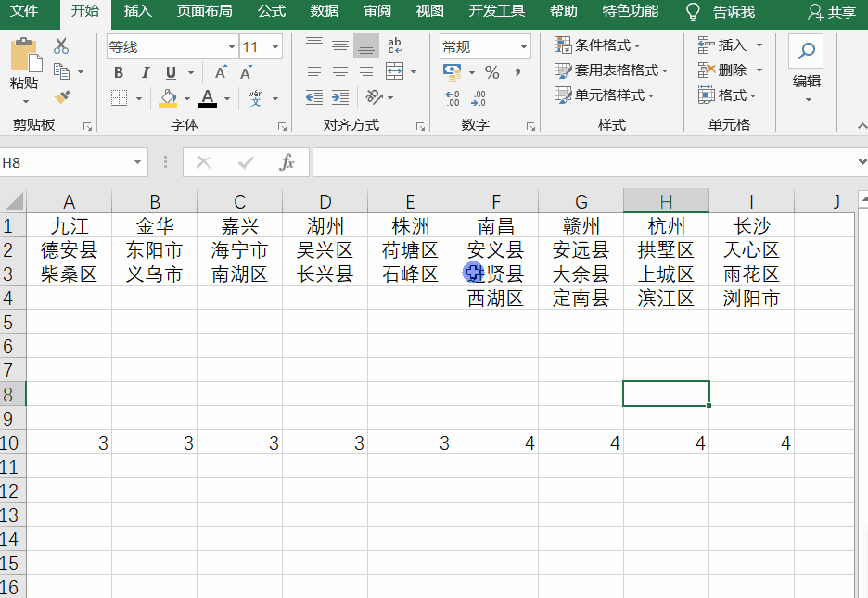Image resolution: width=868 pixels, height=598 pixels.
Task: Decrease font size with small A icon
Action: point(246,72)
